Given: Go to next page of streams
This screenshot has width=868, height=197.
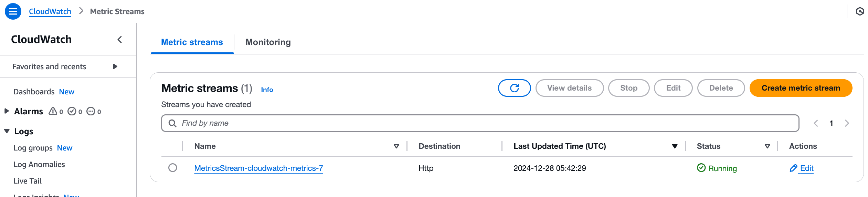Looking at the screenshot, I should pyautogui.click(x=847, y=123).
